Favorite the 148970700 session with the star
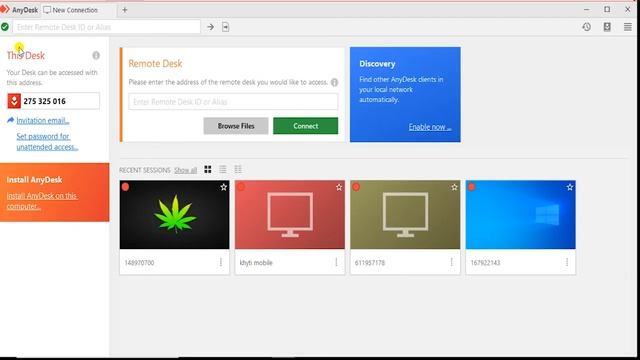640x360 pixels. tap(224, 187)
